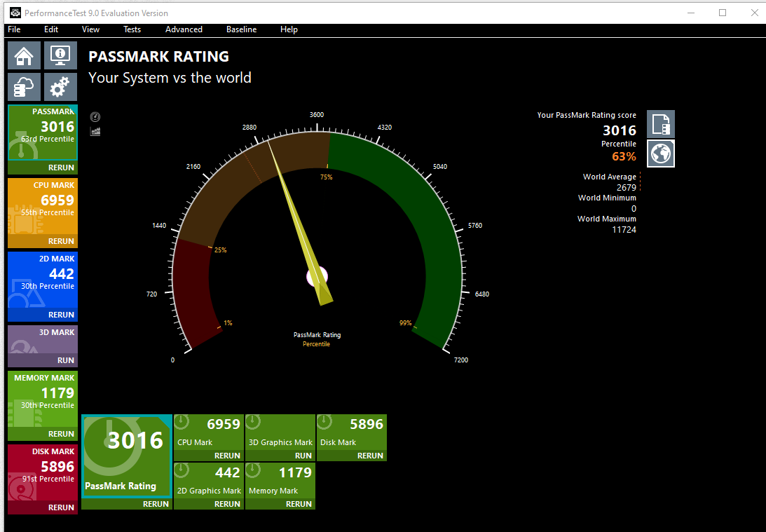Select the Memory Mark 1179 sidebar tile
This screenshot has height=532, width=766.
coord(43,399)
